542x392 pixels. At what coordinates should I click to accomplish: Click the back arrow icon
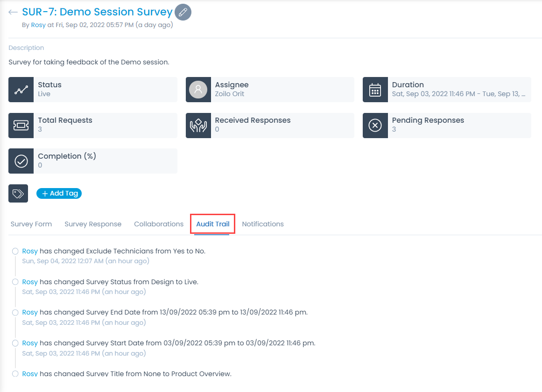click(x=13, y=13)
